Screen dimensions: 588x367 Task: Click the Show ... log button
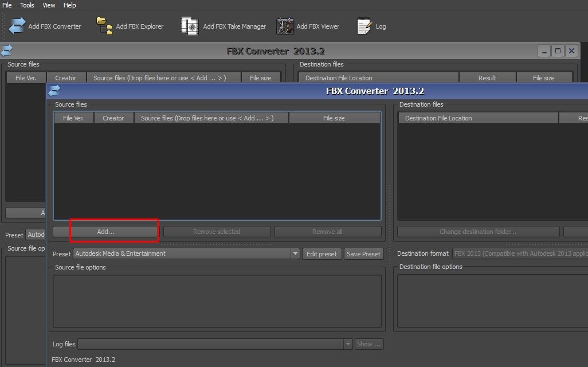[369, 344]
